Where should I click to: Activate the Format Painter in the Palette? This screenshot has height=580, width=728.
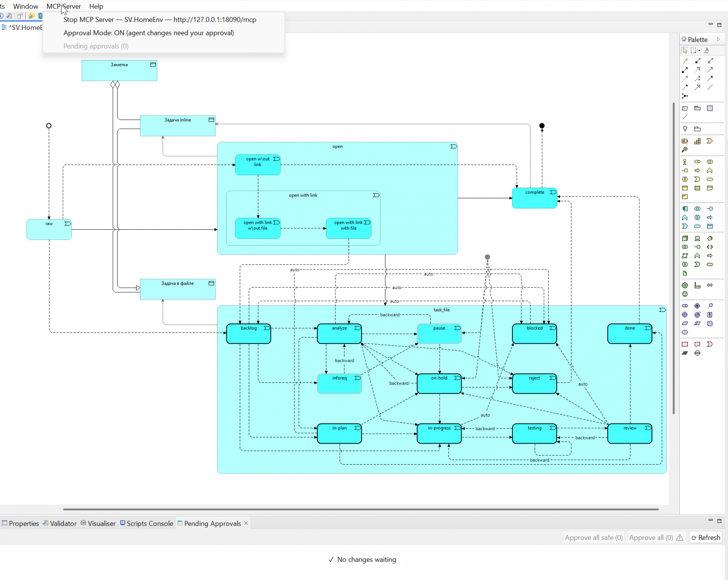[707, 50]
